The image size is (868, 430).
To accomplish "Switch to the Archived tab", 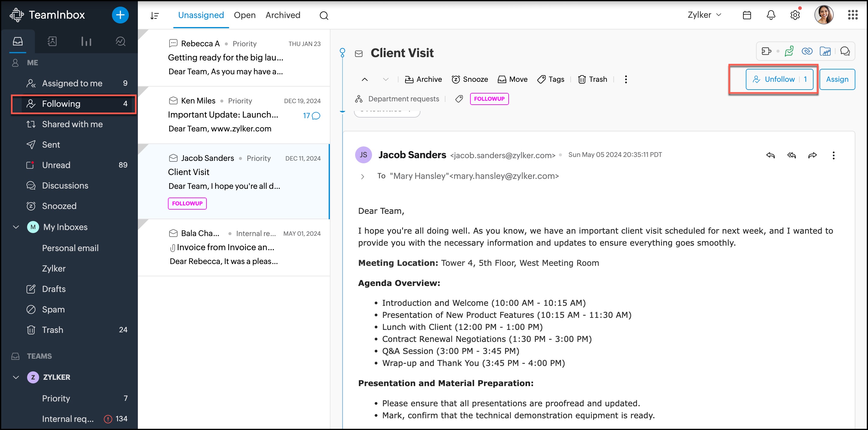I will [283, 15].
